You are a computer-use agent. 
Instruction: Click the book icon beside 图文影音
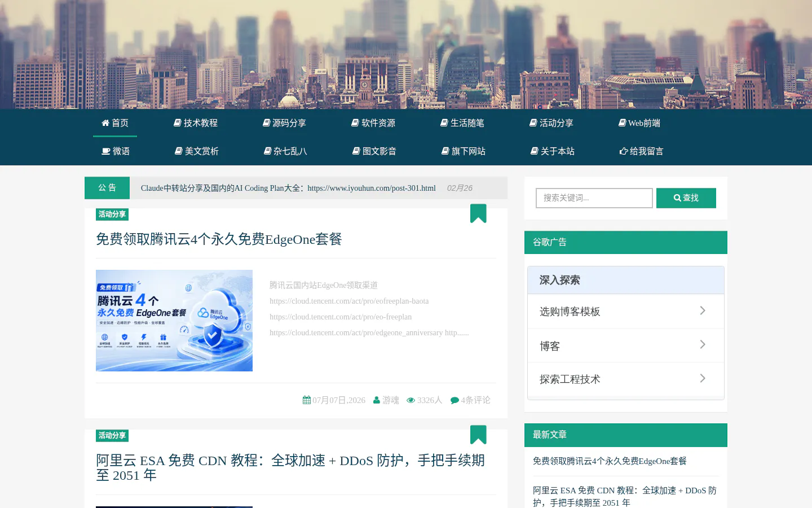click(x=356, y=151)
